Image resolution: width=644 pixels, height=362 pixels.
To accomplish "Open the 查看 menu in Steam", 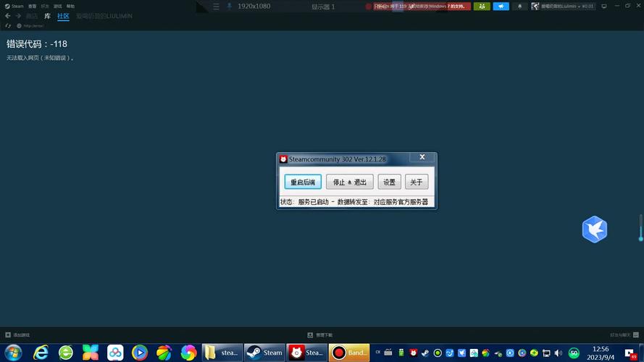I will 32,7.
